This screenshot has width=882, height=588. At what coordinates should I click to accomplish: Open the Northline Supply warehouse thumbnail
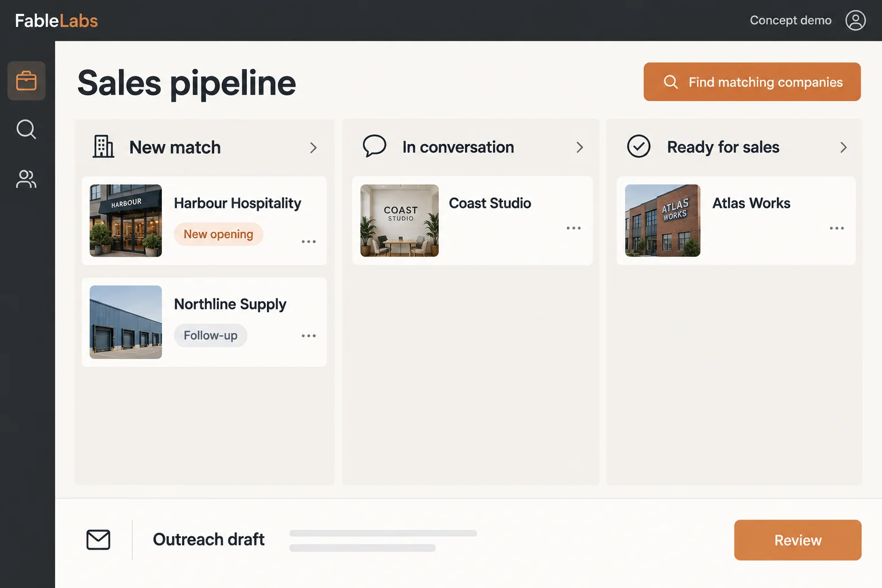pyautogui.click(x=126, y=322)
